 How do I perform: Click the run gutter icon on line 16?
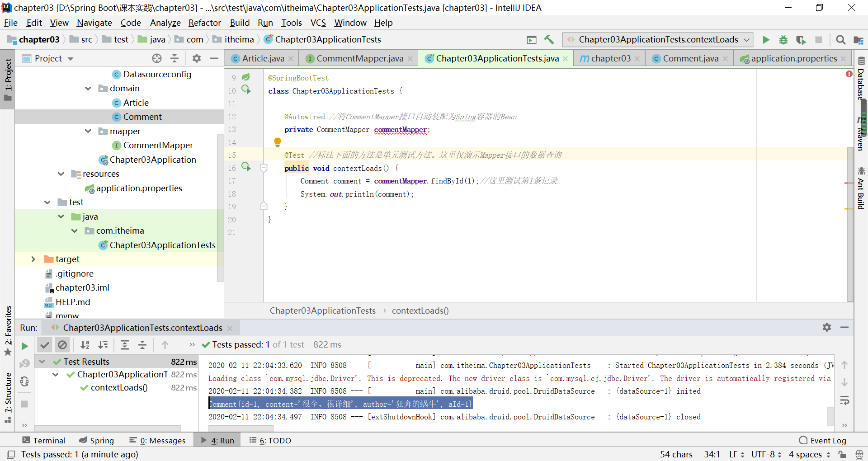[x=246, y=167]
